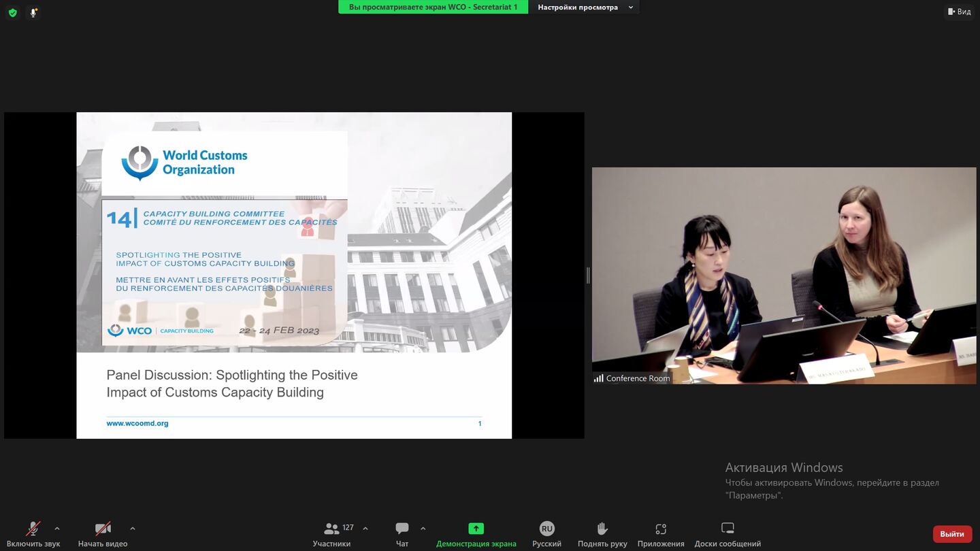Click the divider handle between slide and video
The width and height of the screenshot is (980, 551).
588,275
